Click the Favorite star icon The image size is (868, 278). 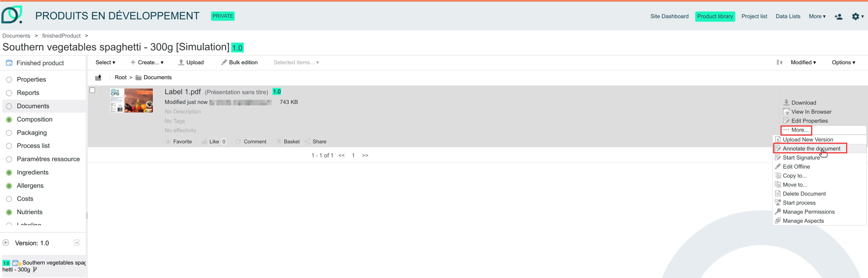tap(168, 142)
